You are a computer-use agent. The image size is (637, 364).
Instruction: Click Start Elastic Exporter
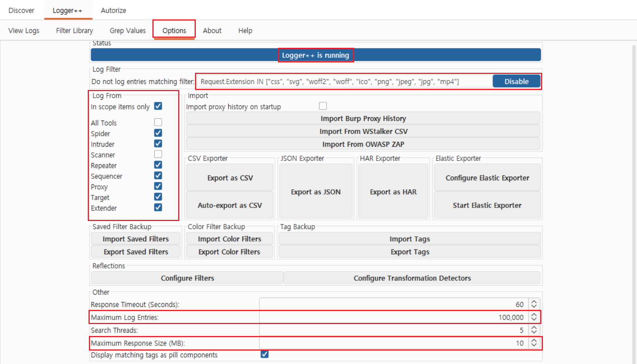coord(487,205)
